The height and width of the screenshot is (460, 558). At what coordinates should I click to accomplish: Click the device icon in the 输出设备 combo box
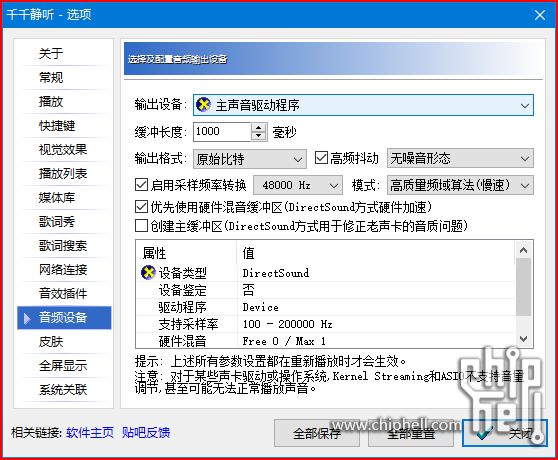pos(204,105)
